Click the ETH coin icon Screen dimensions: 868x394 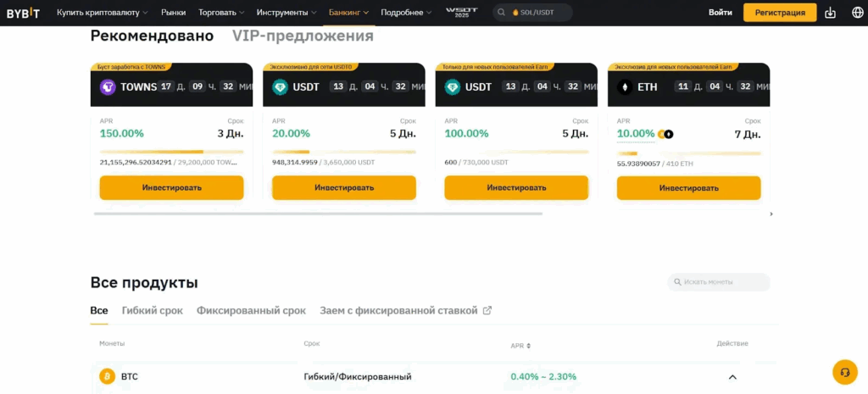625,86
